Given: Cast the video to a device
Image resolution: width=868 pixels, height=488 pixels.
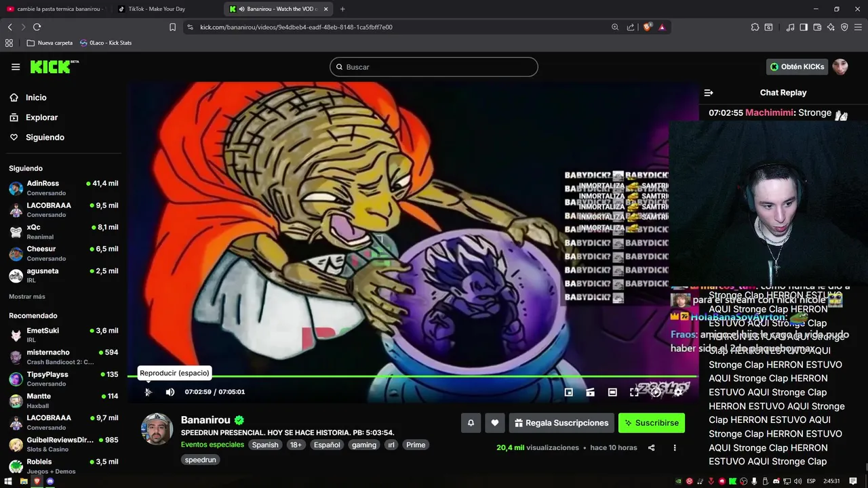Looking at the screenshot, I should pos(591,392).
